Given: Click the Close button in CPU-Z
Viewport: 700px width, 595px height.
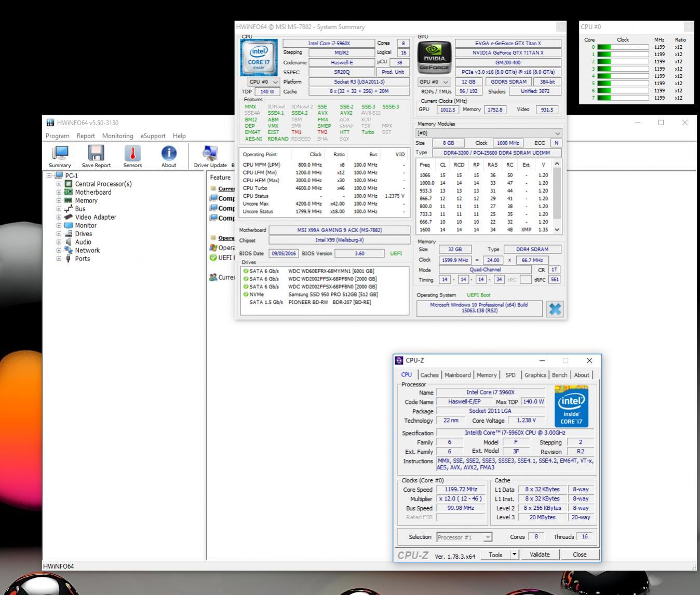Looking at the screenshot, I should tap(580, 555).
